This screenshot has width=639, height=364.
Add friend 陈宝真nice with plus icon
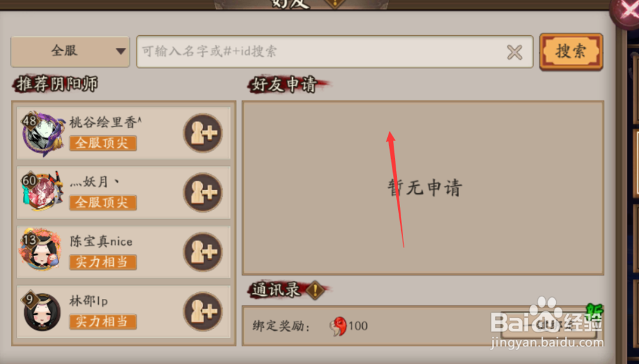pos(203,252)
